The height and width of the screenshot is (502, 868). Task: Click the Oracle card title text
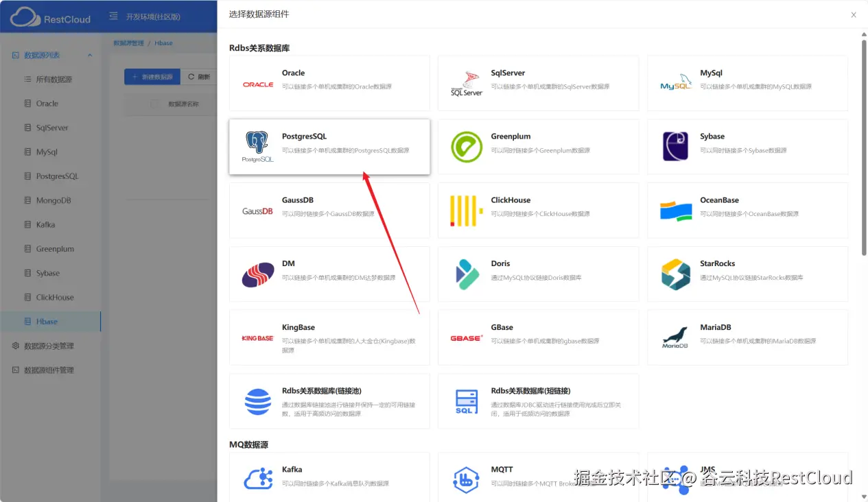[x=293, y=73]
